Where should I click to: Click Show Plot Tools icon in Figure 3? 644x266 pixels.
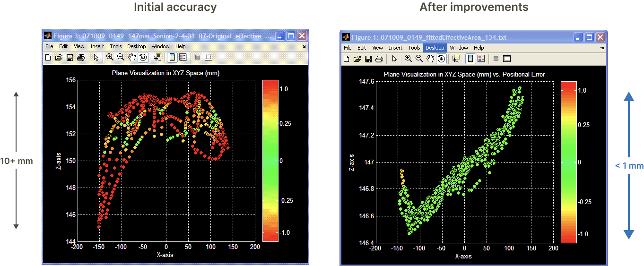pyautogui.click(x=209, y=57)
